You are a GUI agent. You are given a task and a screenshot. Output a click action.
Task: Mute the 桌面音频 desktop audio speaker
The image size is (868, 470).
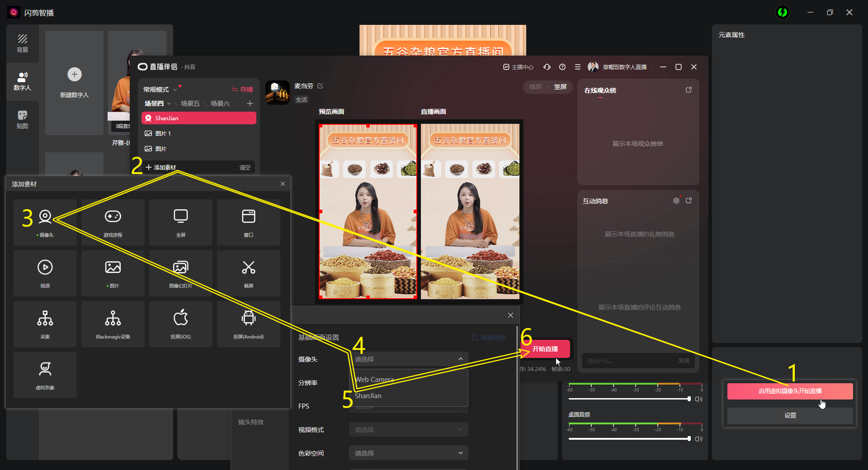(698, 439)
